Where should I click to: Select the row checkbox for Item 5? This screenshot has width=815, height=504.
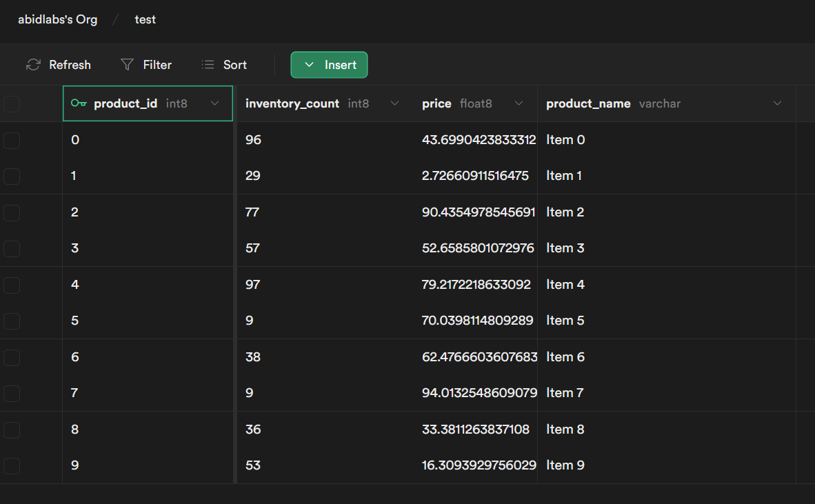(x=12, y=321)
